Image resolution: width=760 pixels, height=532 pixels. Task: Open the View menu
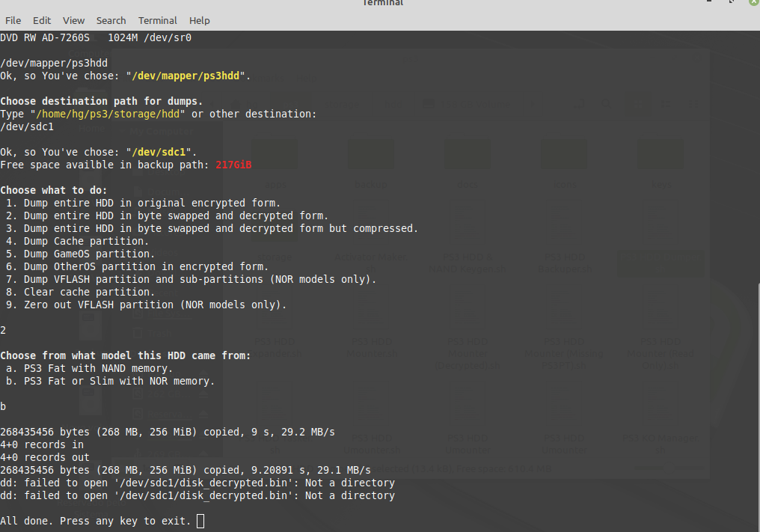point(73,20)
